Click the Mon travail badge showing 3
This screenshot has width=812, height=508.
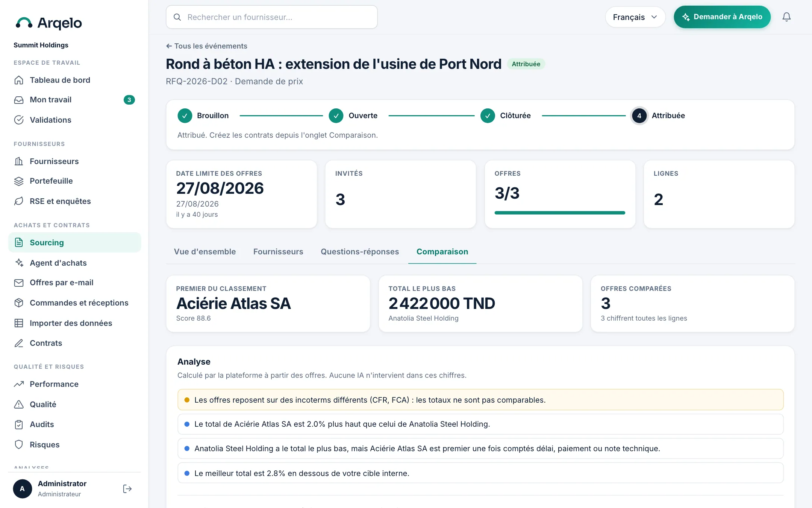pos(129,100)
